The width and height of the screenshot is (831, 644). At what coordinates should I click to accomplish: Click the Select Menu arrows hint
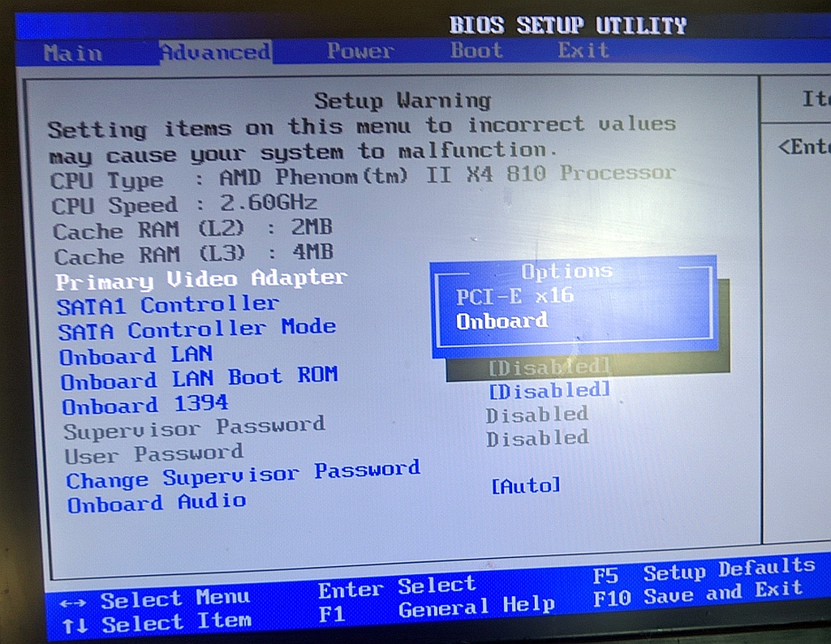pos(154,599)
